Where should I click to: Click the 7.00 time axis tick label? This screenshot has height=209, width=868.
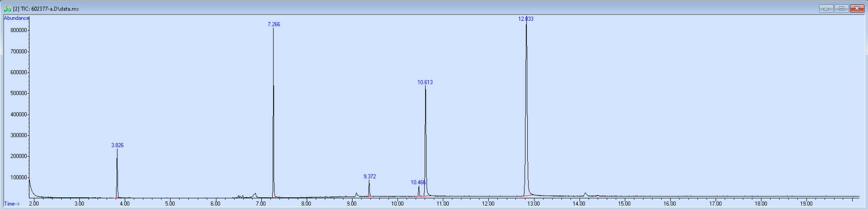point(261,203)
